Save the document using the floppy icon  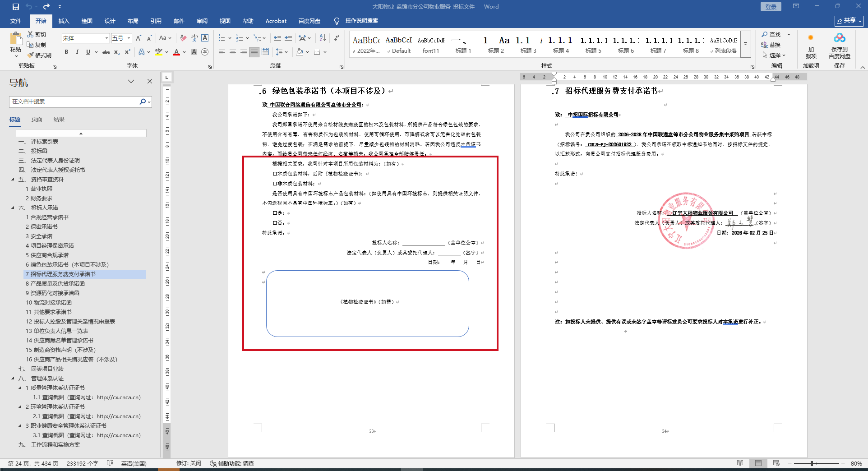pyautogui.click(x=16, y=7)
